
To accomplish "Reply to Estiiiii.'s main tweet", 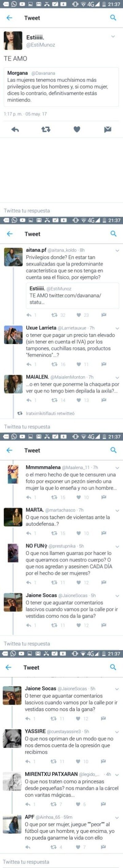I will pos(15,129).
